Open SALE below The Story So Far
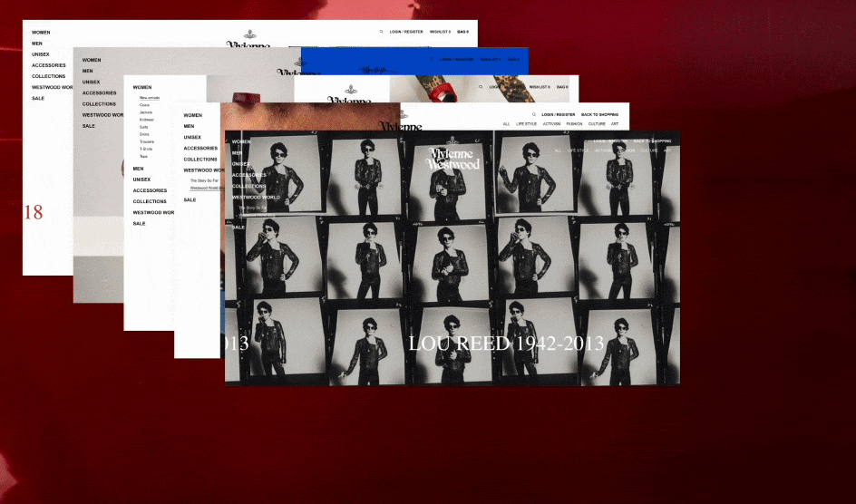This screenshot has width=856, height=504. coord(190,200)
